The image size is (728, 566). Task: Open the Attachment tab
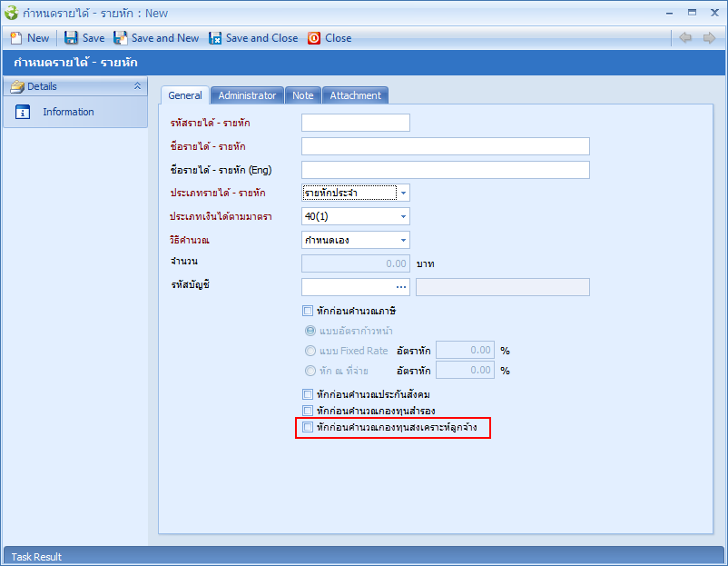click(x=355, y=95)
